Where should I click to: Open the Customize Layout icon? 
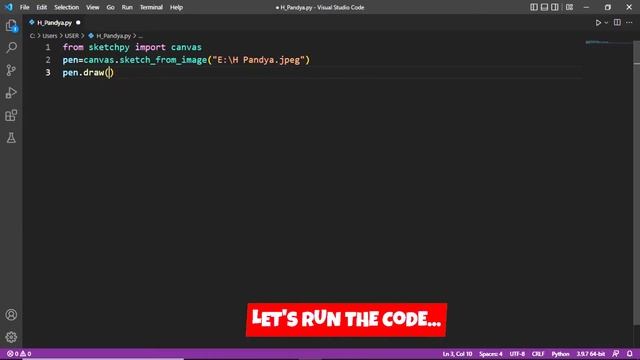[569, 7]
